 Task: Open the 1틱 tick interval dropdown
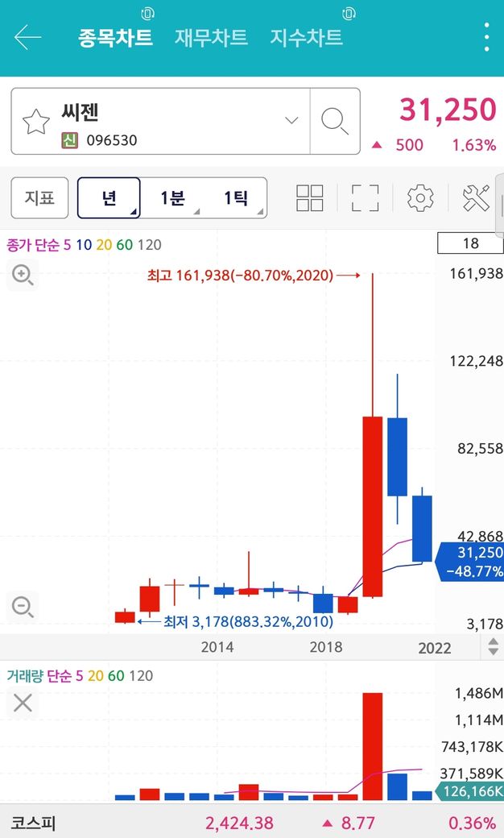pyautogui.click(x=235, y=197)
